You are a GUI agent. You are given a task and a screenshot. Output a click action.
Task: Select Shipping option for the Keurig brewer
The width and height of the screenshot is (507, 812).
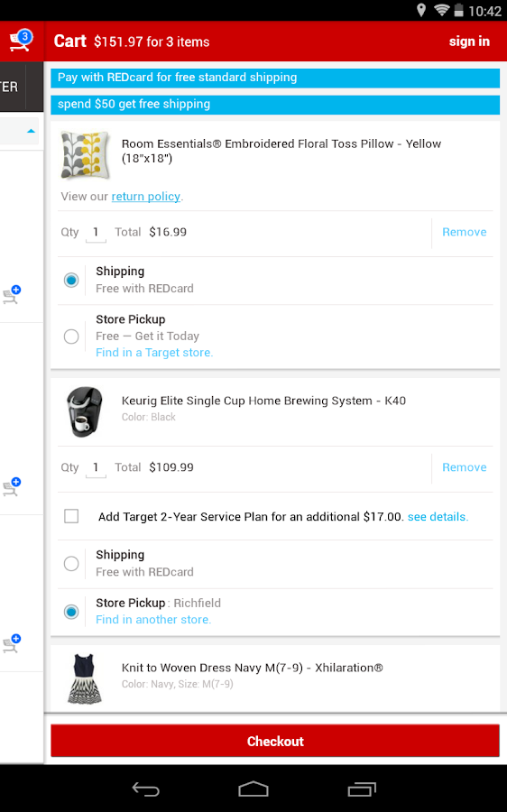click(71, 563)
